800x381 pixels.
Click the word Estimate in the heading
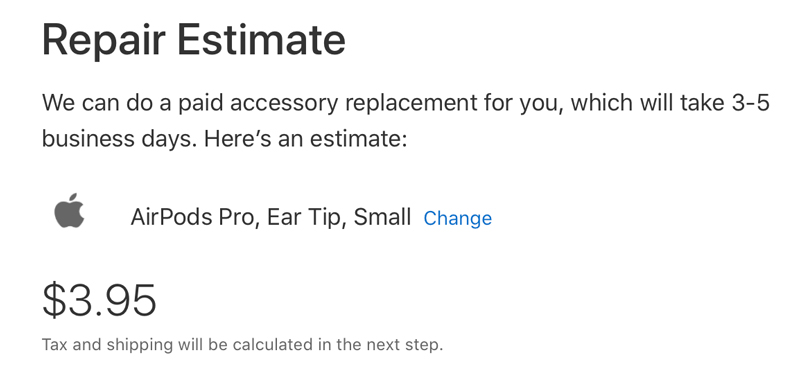tap(261, 40)
